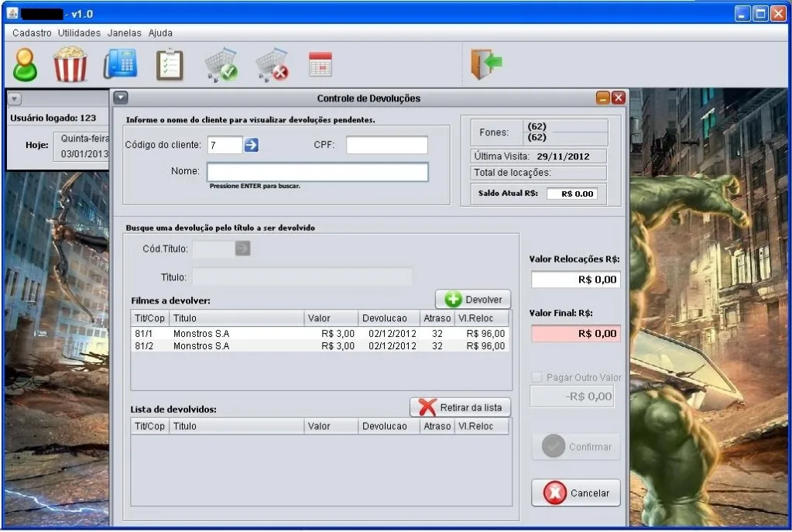Focus the Código do cliente field

click(225, 145)
